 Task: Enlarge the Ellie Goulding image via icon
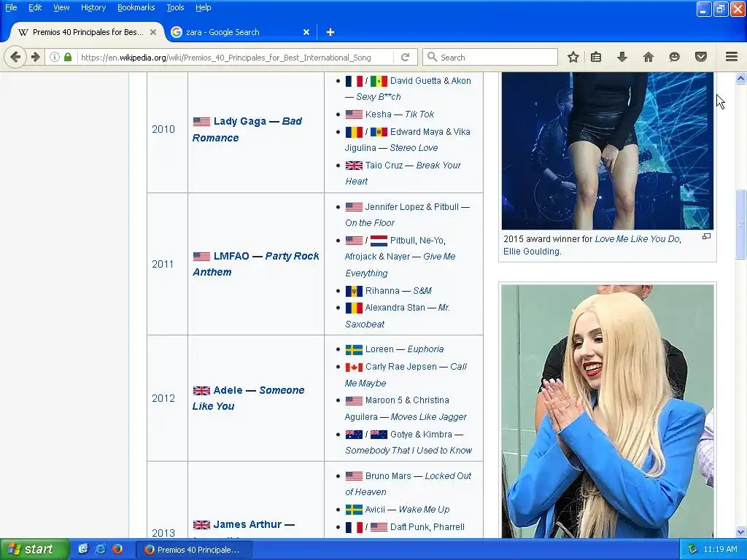(x=706, y=237)
